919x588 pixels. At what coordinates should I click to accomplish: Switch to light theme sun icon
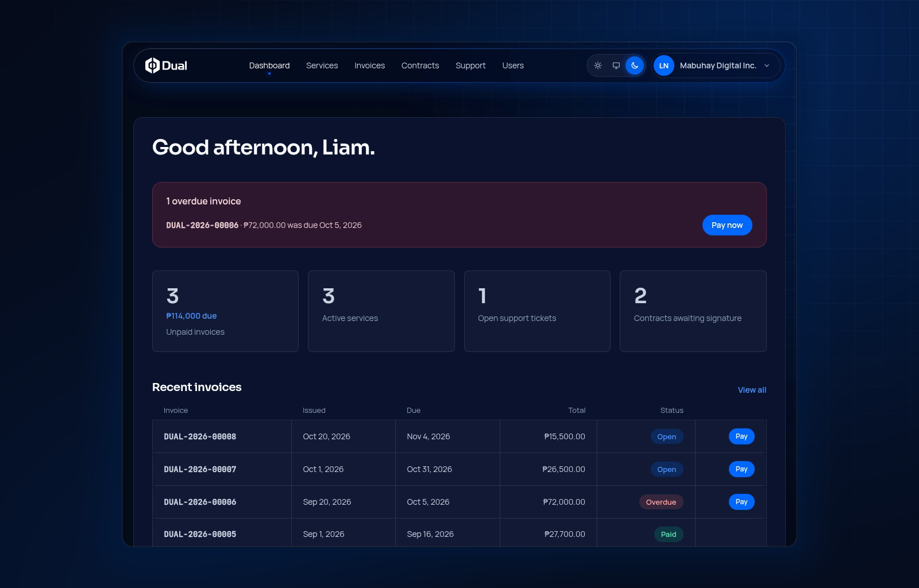coord(598,65)
